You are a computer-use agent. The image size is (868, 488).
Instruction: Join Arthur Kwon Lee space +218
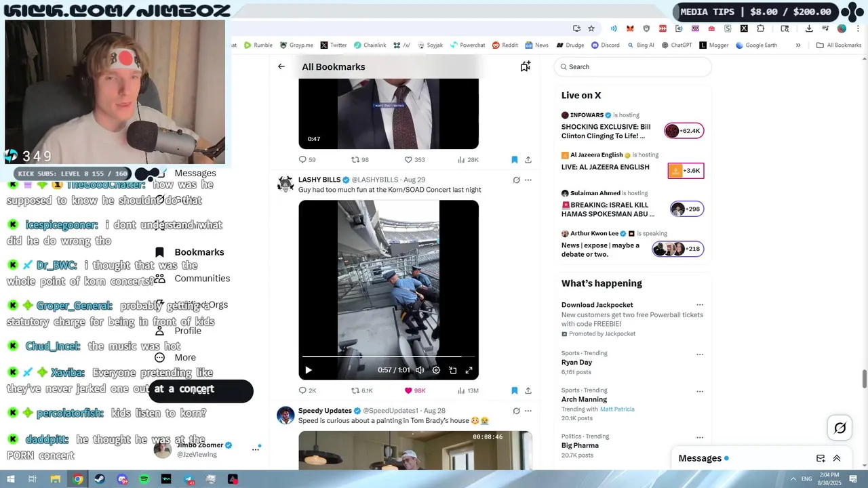(678, 249)
